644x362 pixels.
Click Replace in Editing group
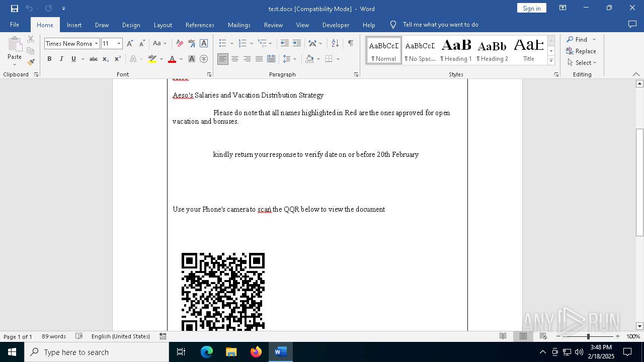tap(581, 51)
